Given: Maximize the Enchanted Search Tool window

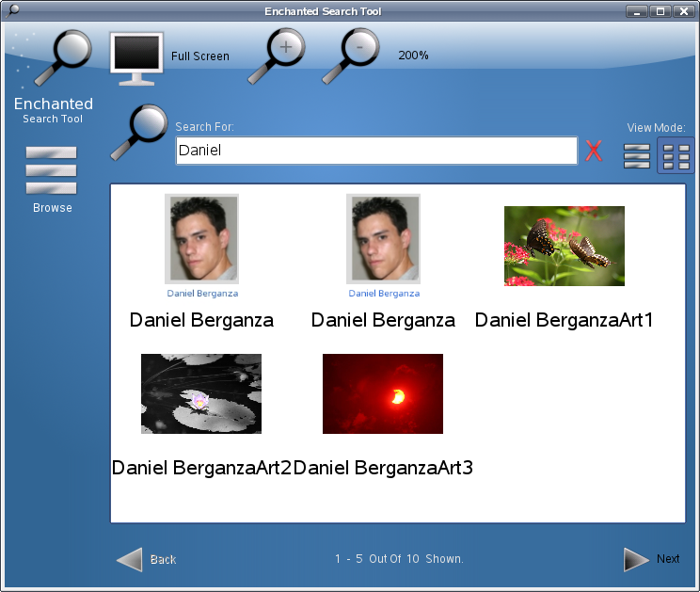Looking at the screenshot, I should coord(660,11).
